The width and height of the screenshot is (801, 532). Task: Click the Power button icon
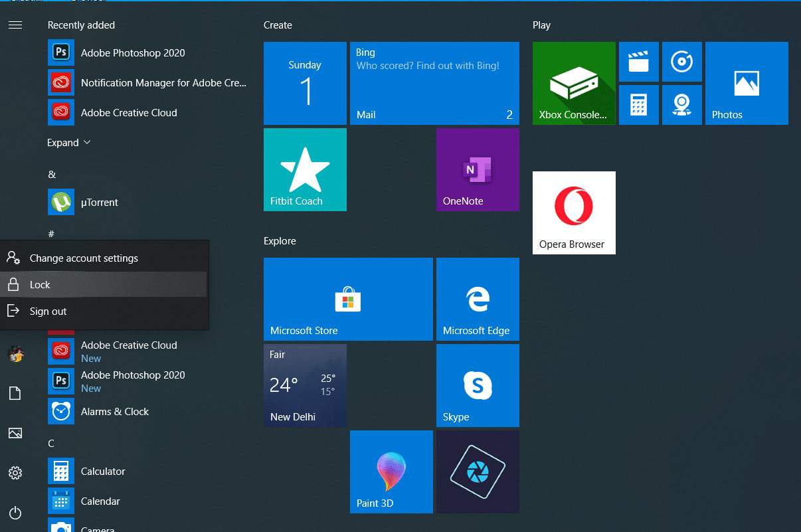[x=15, y=513]
